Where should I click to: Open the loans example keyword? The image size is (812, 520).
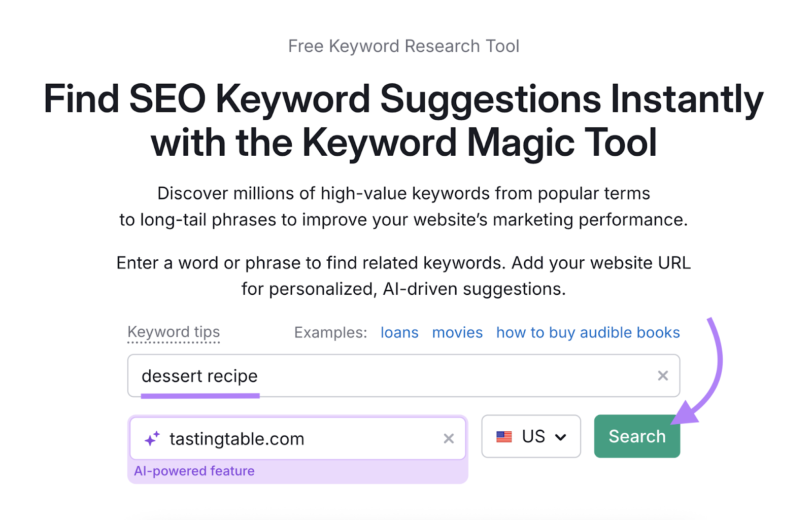click(399, 332)
